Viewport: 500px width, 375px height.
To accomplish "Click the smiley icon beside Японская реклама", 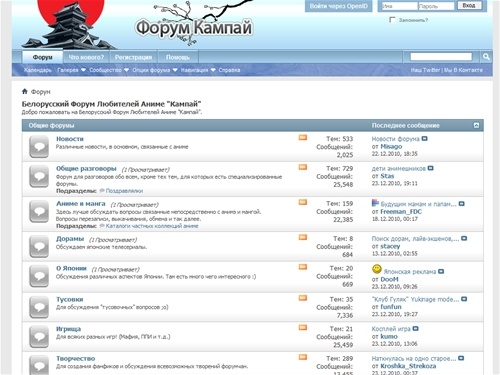I will pyautogui.click(x=377, y=269).
